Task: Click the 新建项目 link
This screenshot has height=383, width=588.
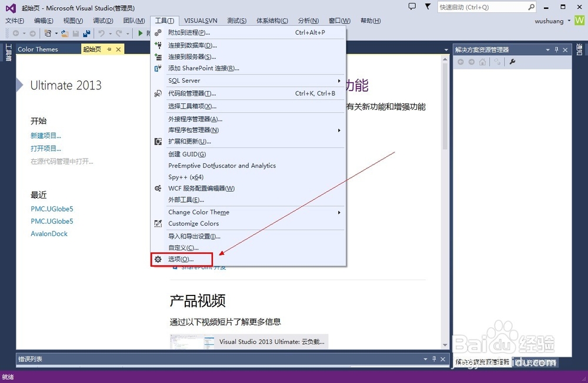Action: [x=45, y=135]
